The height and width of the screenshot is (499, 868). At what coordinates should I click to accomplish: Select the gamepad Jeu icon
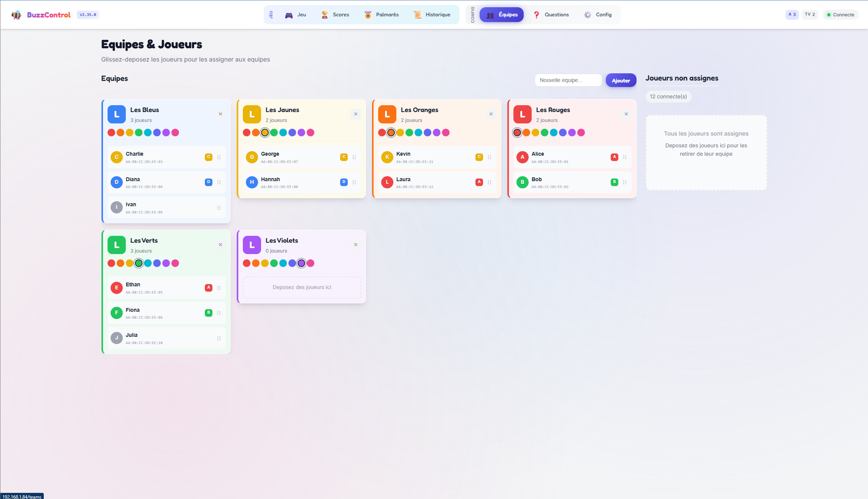[288, 14]
